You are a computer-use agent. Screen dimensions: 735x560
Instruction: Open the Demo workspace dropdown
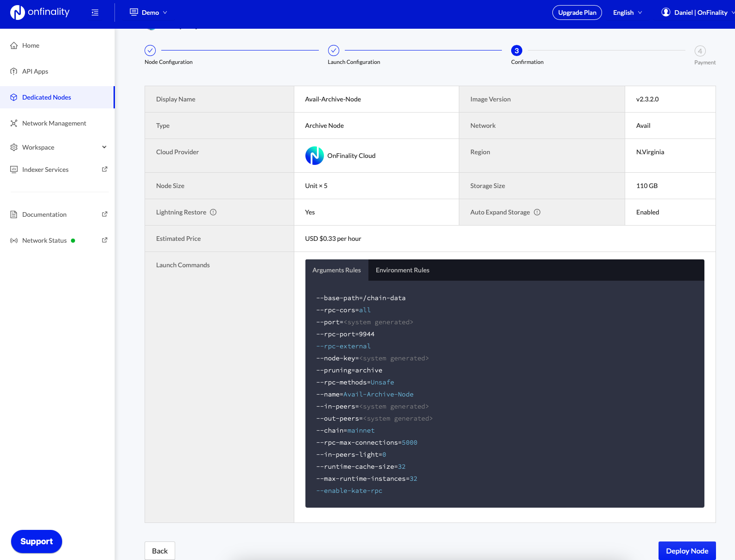pos(148,13)
